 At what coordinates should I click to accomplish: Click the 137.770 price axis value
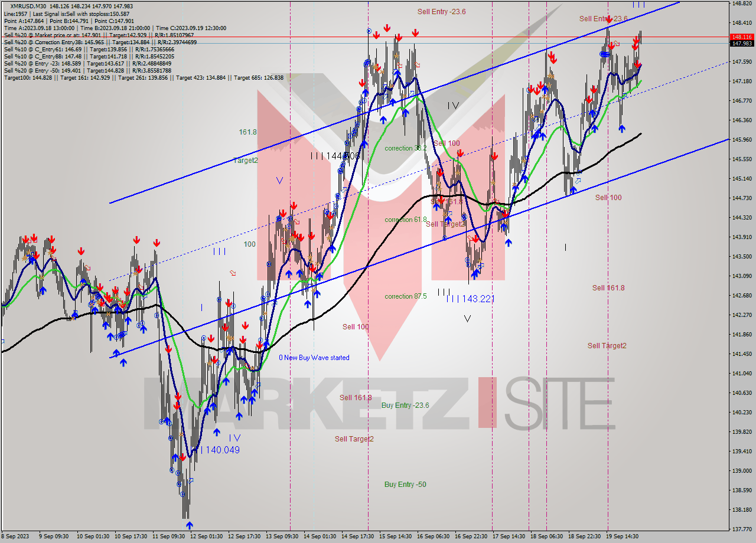742,529
